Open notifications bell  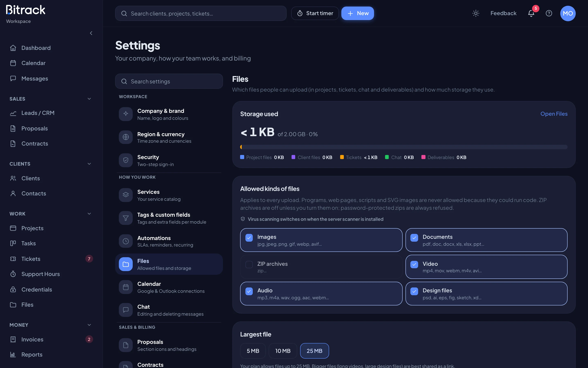click(x=531, y=13)
